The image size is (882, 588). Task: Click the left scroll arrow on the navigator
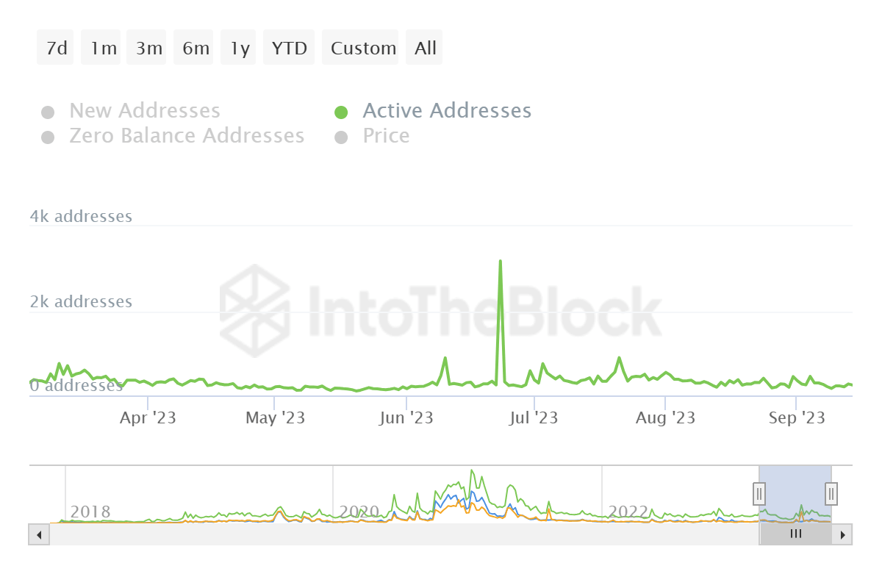(39, 535)
